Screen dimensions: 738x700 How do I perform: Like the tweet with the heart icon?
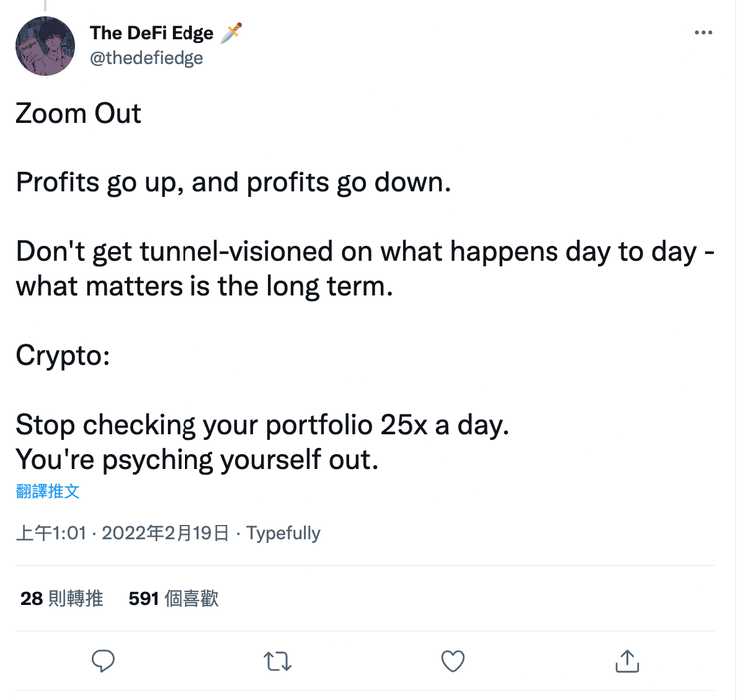coord(453,660)
